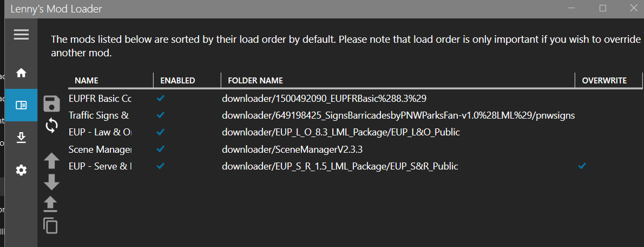Open the Downloads section in sidebar
Viewport: 644px width, 247px height.
[x=21, y=138]
